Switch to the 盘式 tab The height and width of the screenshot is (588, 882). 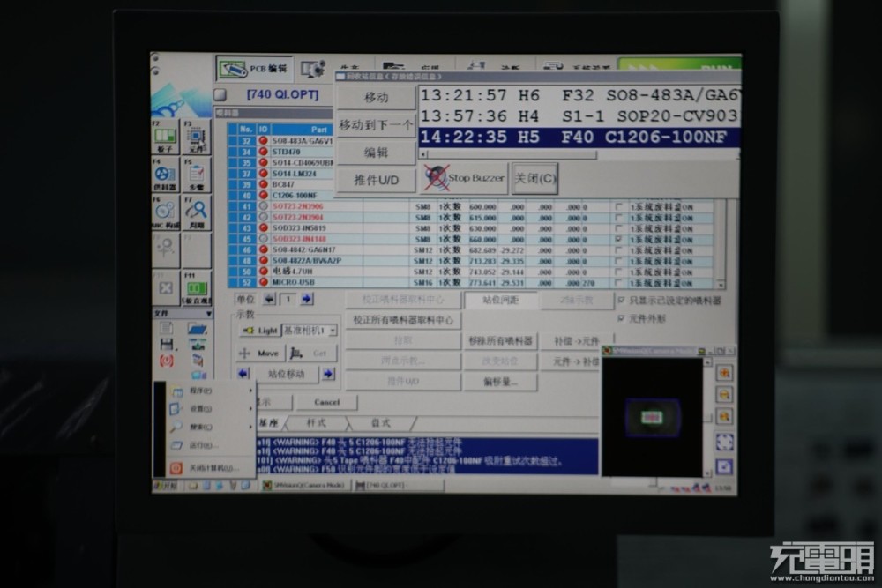point(381,423)
